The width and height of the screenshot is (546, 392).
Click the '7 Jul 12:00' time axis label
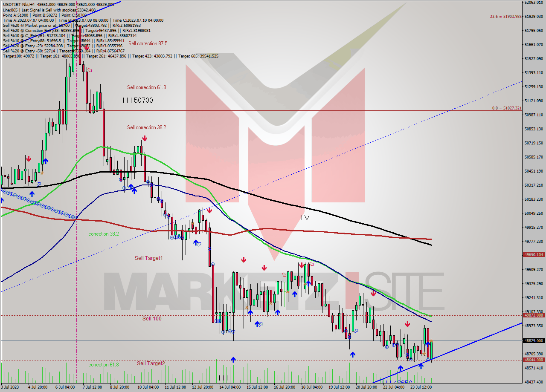(93, 387)
